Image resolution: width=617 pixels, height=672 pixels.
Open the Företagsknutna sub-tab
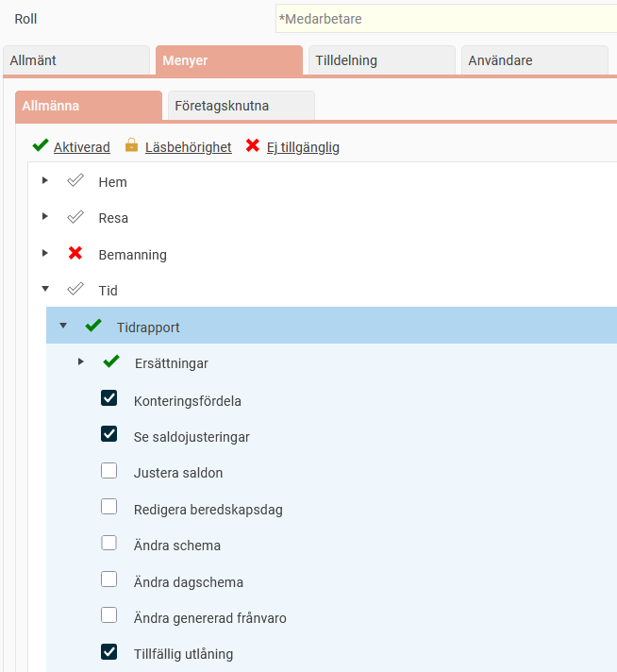click(x=240, y=106)
